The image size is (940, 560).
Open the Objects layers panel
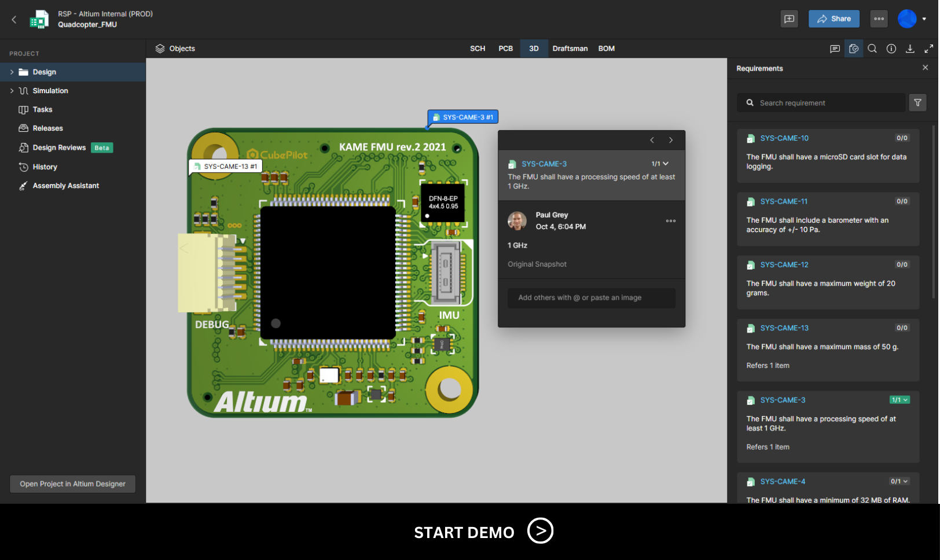(175, 49)
